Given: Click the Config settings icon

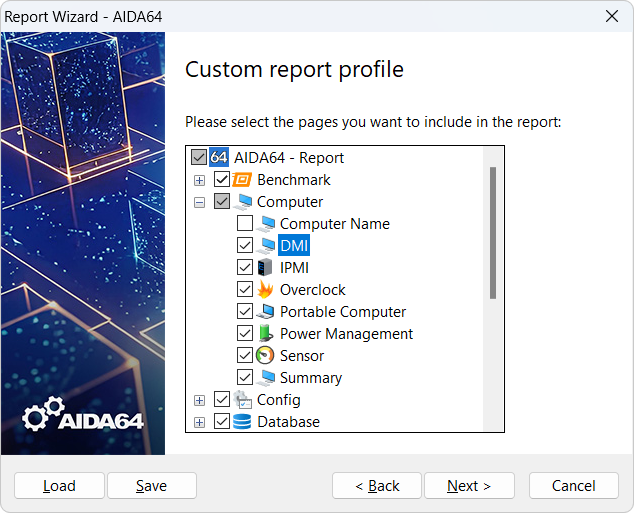Looking at the screenshot, I should click(x=243, y=400).
